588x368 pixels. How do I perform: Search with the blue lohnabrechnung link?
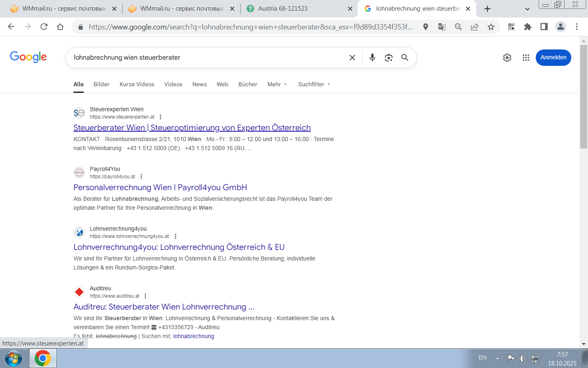coord(194,336)
